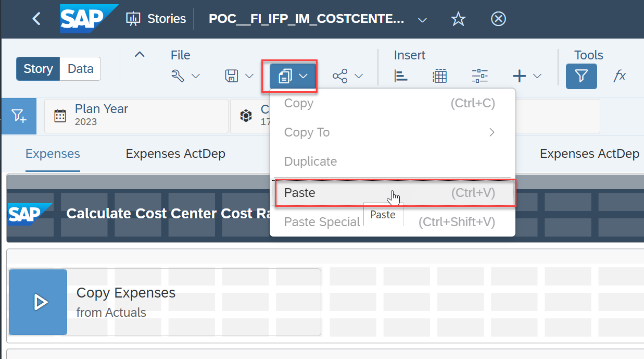Screen dimensions: 644x359
Task: Click the back arrow in header
Action: [x=36, y=19]
